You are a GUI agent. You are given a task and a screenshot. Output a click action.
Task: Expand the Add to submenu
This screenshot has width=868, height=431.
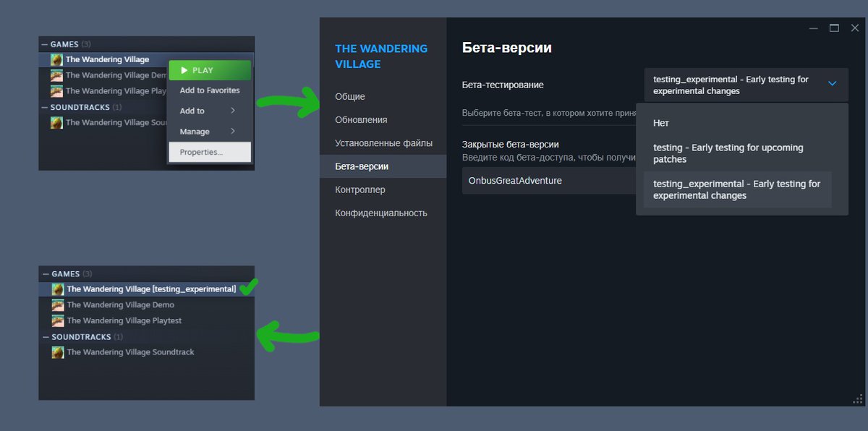click(x=233, y=111)
